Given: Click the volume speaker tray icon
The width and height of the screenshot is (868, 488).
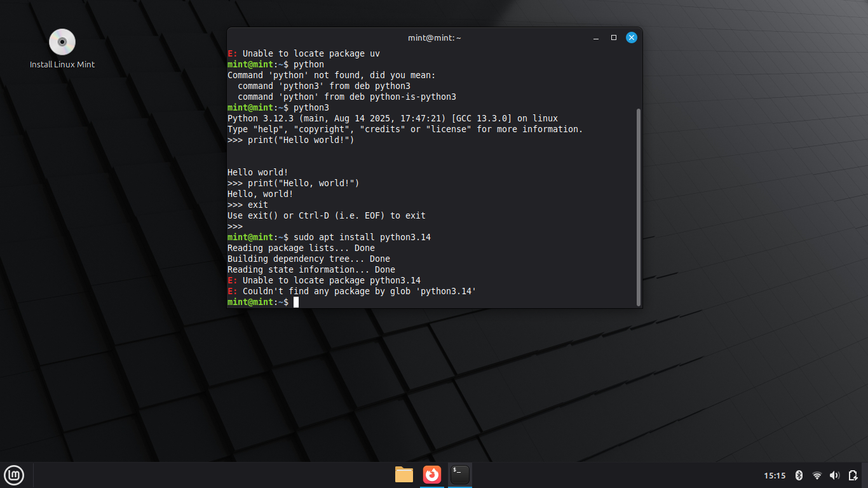Looking at the screenshot, I should [x=834, y=475].
